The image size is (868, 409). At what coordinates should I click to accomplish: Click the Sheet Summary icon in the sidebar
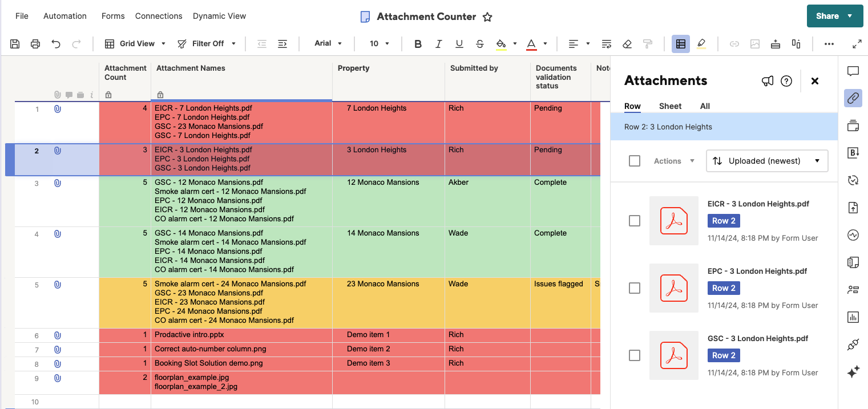(853, 262)
